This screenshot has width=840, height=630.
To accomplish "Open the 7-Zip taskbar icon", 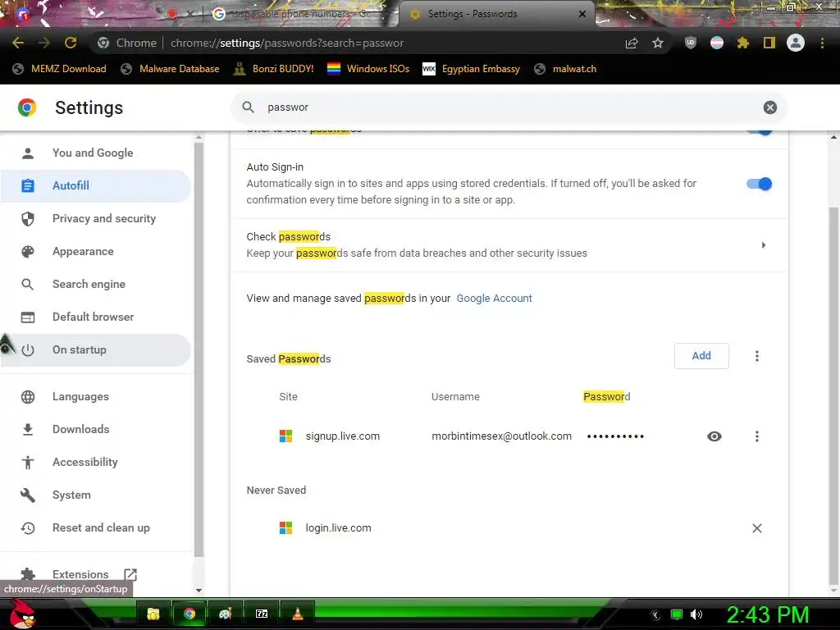I will point(262,614).
